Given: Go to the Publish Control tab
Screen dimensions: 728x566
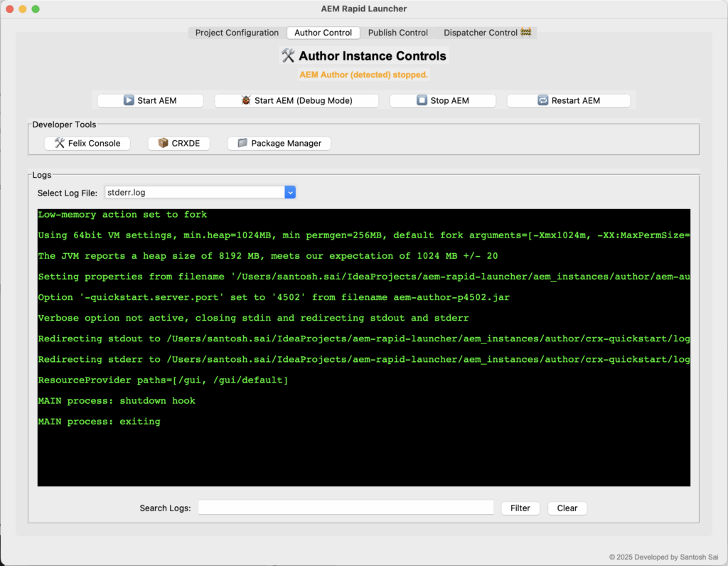Looking at the screenshot, I should click(x=397, y=33).
